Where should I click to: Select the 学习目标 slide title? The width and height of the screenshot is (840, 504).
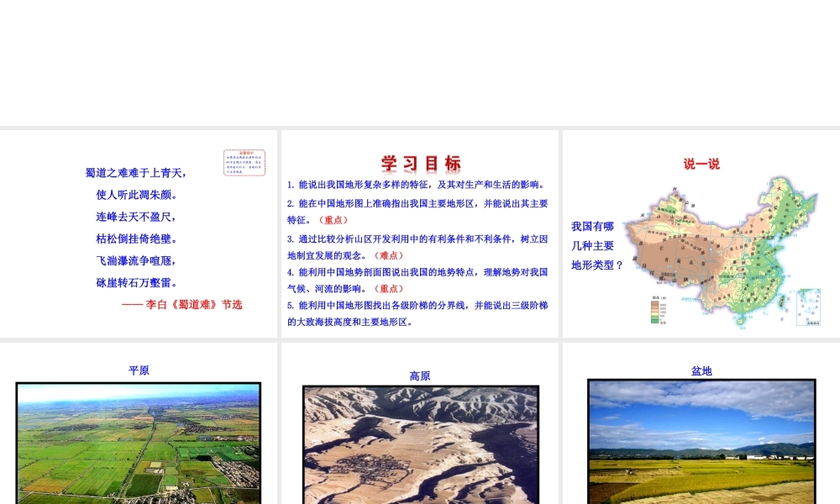tap(420, 163)
